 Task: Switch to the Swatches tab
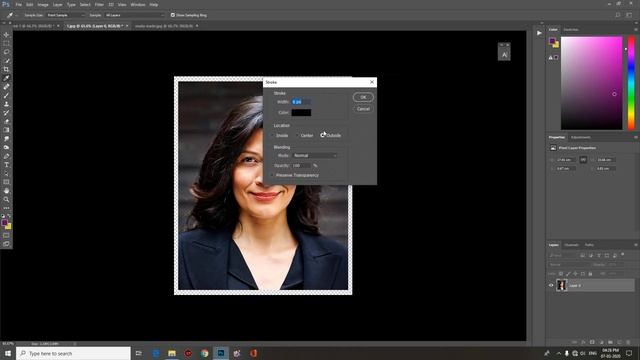point(571,30)
